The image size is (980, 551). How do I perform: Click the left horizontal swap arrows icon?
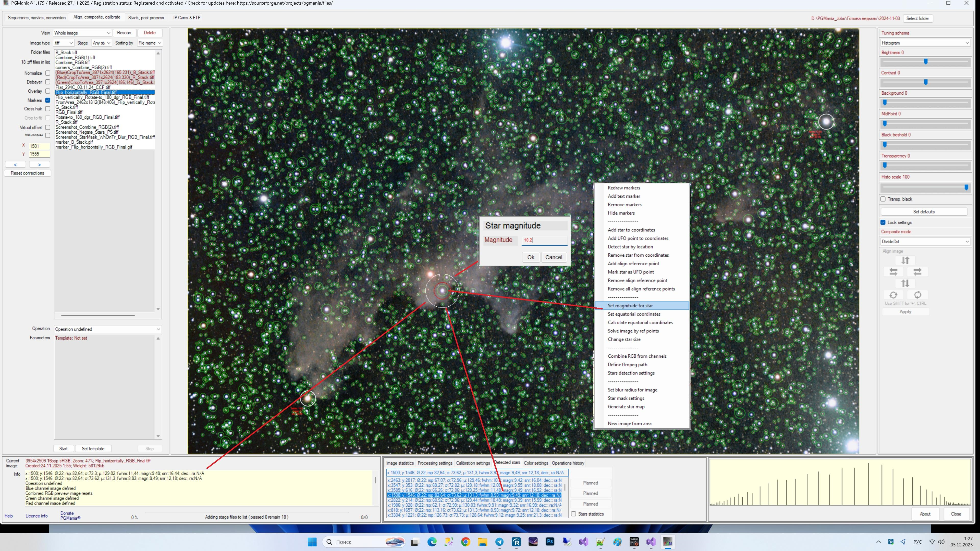click(x=893, y=272)
